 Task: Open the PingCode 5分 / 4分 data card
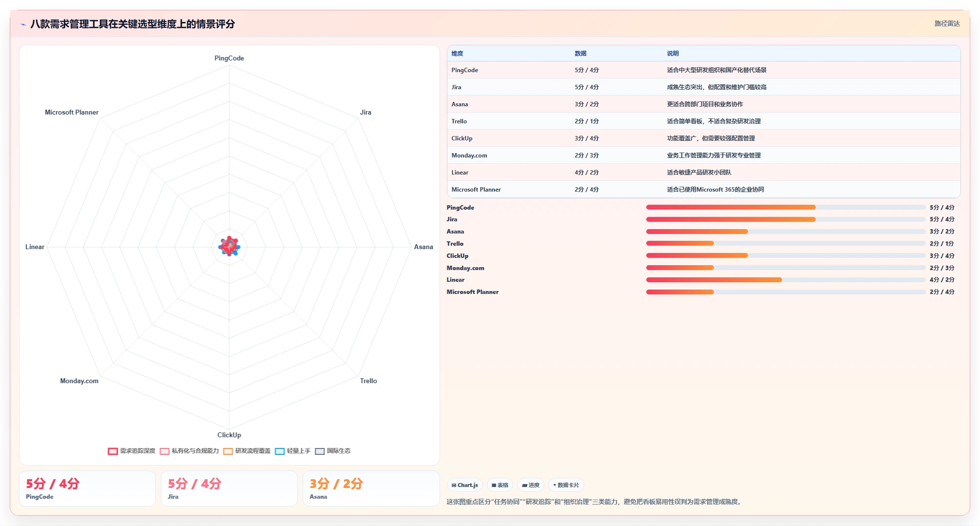87,488
